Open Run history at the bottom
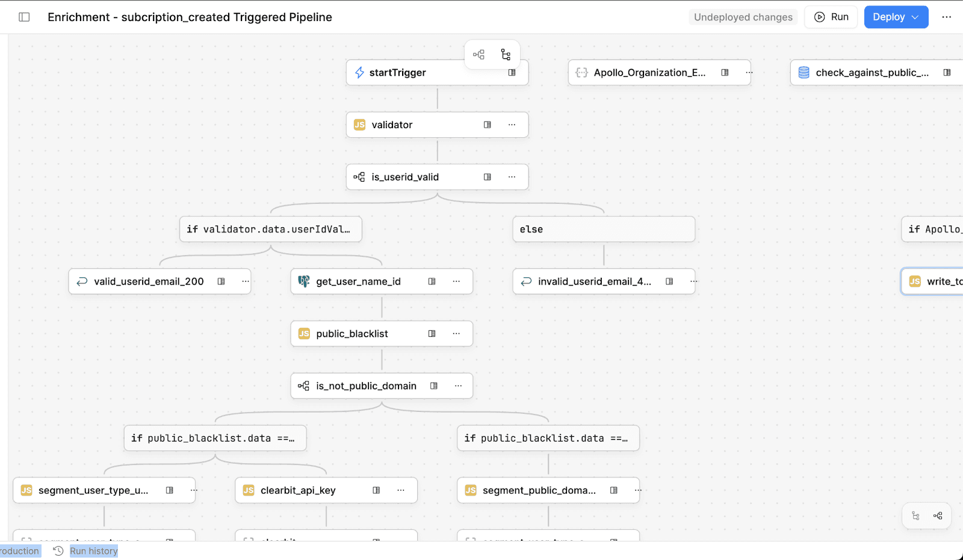This screenshot has width=963, height=560. point(93,550)
